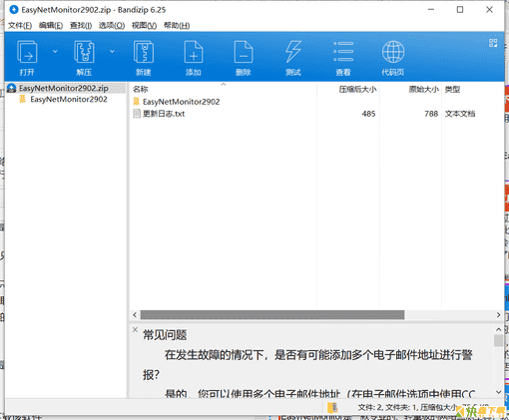Click the View (查看) list icon
This screenshot has width=509, height=420.
click(343, 52)
